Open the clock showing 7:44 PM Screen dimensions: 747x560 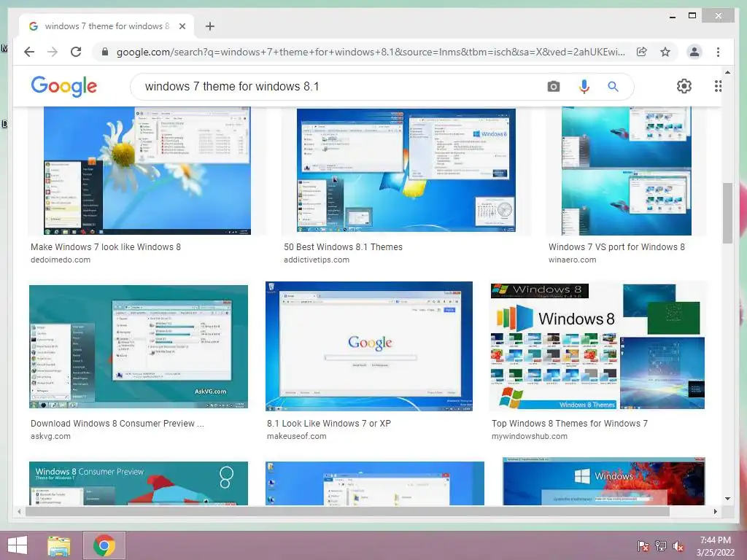pyautogui.click(x=715, y=546)
